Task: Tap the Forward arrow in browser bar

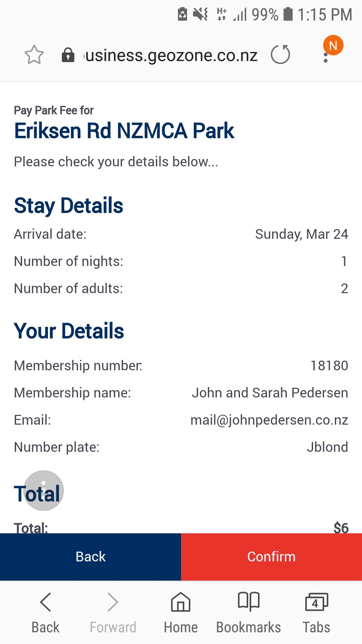Action: click(113, 612)
